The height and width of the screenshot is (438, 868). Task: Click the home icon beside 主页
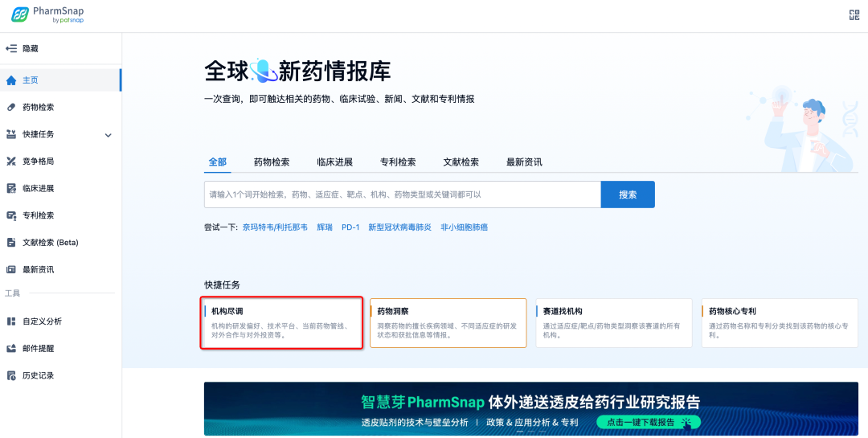[11, 80]
